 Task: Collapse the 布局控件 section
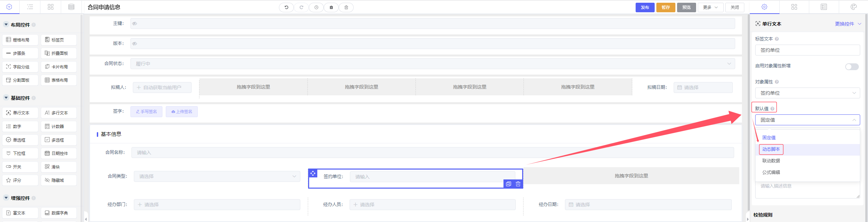(x=6, y=25)
